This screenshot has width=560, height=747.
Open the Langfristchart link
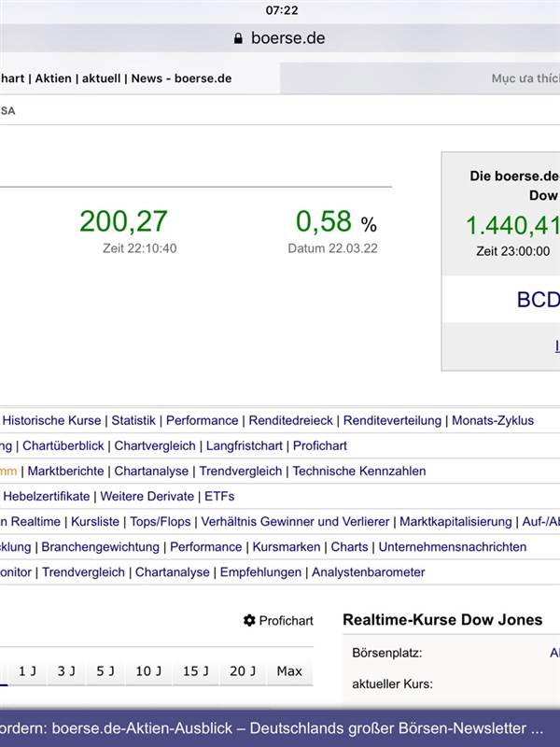click(x=244, y=446)
